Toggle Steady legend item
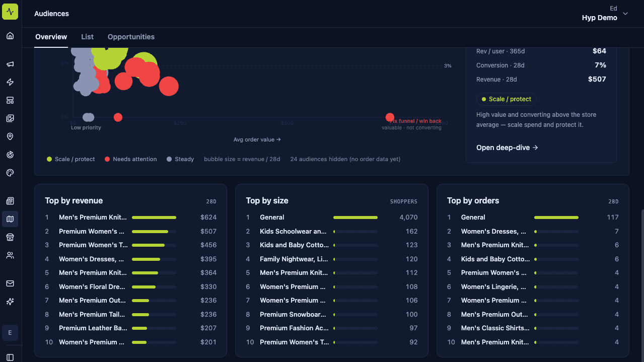This screenshot has width=644, height=362. tap(180, 159)
